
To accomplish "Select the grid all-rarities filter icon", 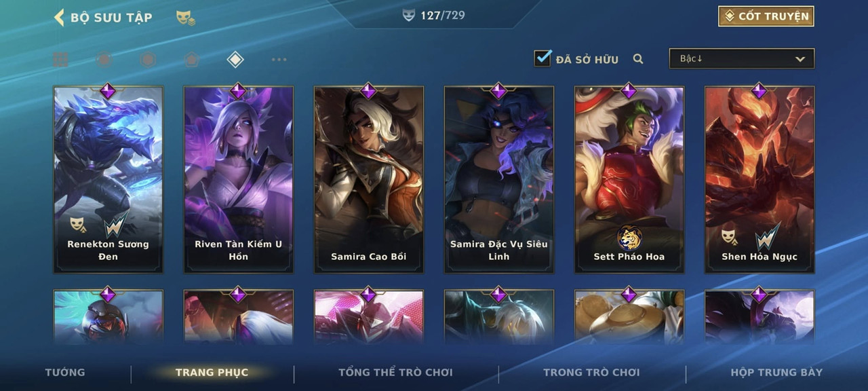I will point(61,60).
